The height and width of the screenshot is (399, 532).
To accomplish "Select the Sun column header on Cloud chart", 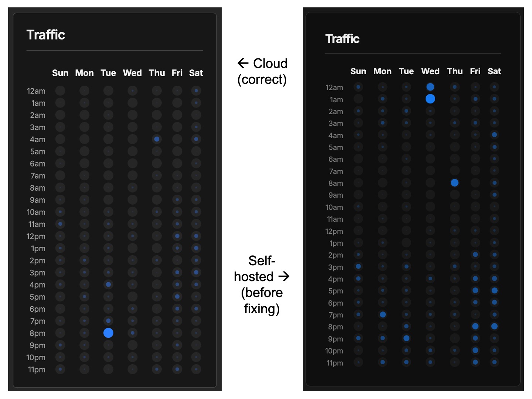I will tap(60, 73).
